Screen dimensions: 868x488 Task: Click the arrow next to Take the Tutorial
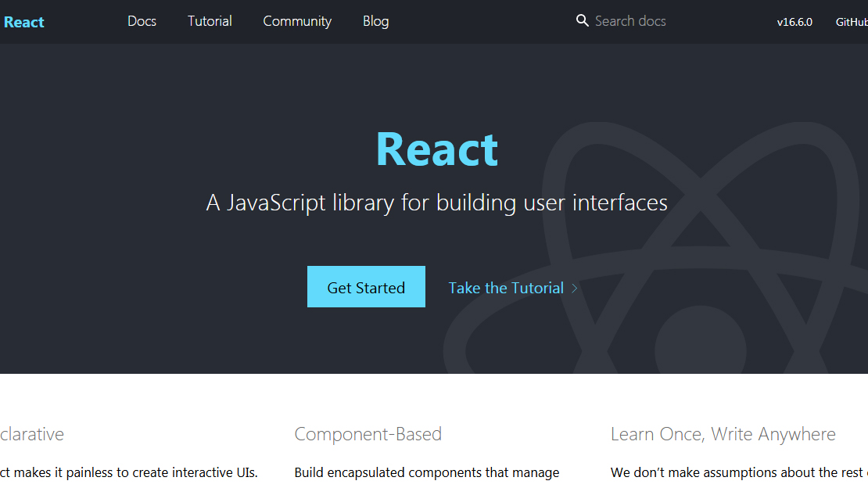click(x=575, y=288)
